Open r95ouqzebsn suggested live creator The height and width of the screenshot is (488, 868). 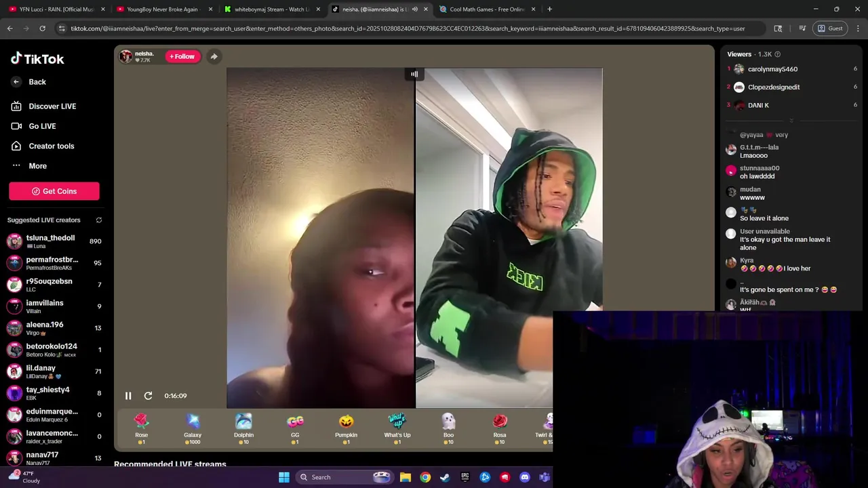point(54,285)
